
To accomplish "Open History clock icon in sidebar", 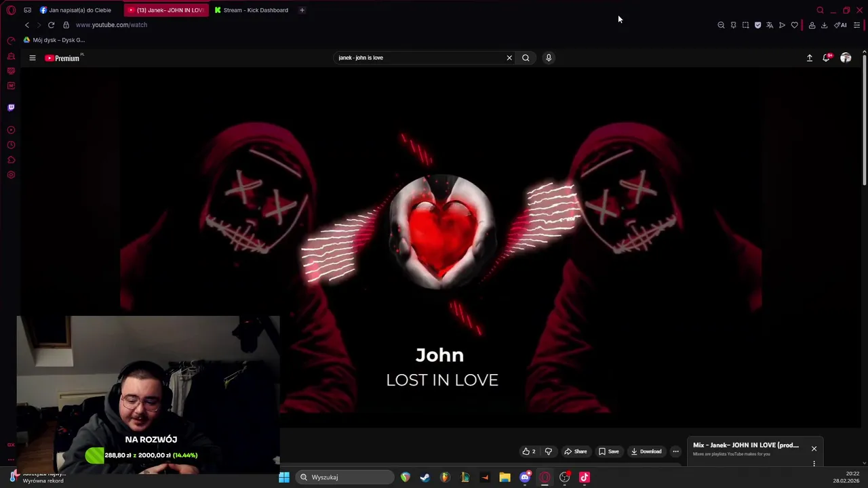I will click(11, 144).
